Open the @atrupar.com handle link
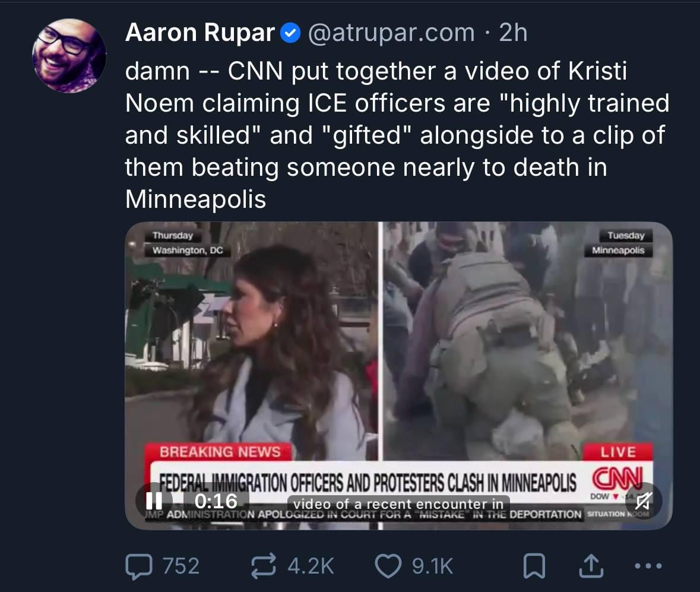The width and height of the screenshot is (700, 592). click(391, 33)
